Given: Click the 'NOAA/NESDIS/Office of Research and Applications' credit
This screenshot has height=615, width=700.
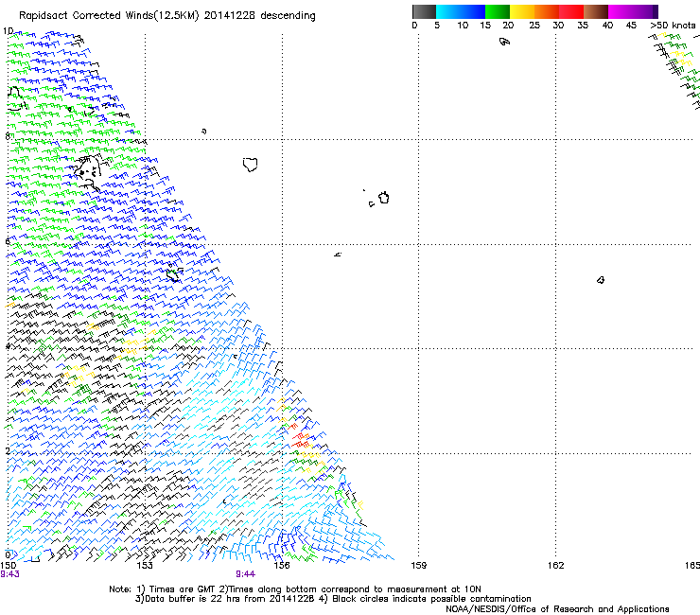Looking at the screenshot, I should tap(557, 609).
